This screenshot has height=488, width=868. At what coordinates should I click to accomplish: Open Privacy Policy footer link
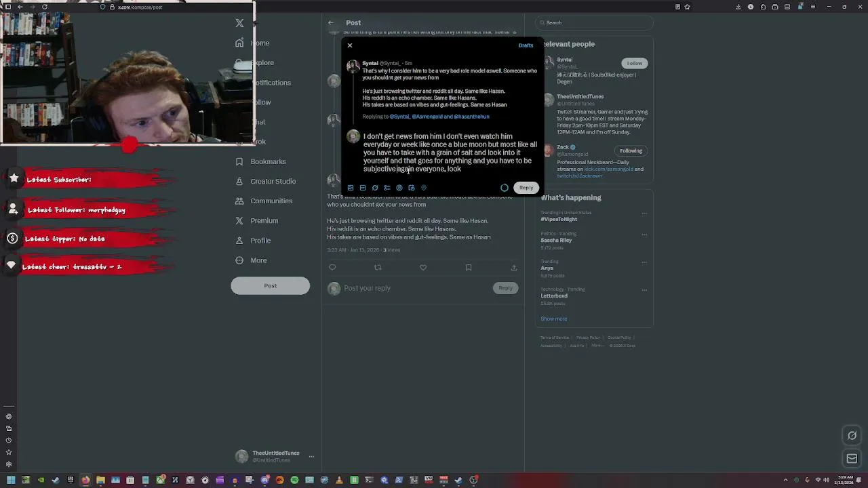pyautogui.click(x=589, y=338)
